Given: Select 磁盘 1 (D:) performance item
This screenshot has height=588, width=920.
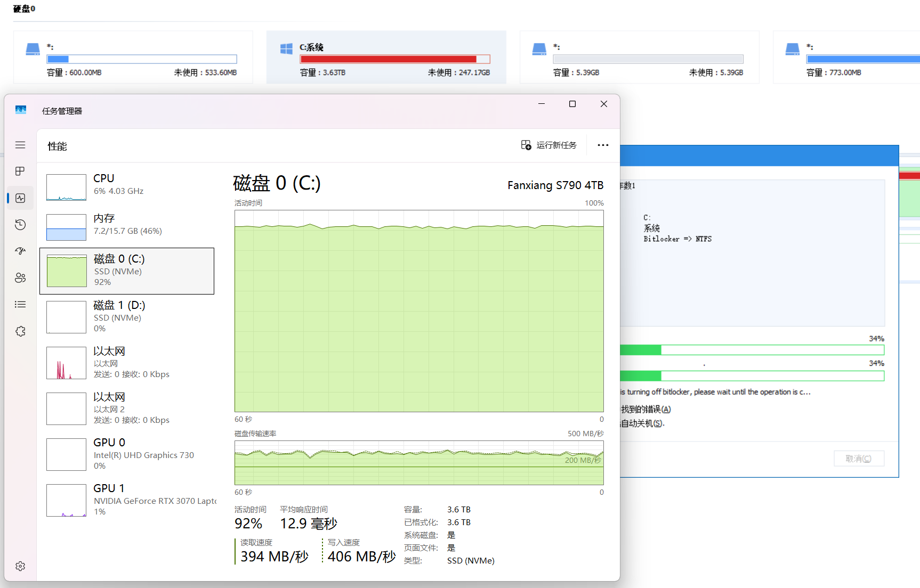Looking at the screenshot, I should coord(127,317).
